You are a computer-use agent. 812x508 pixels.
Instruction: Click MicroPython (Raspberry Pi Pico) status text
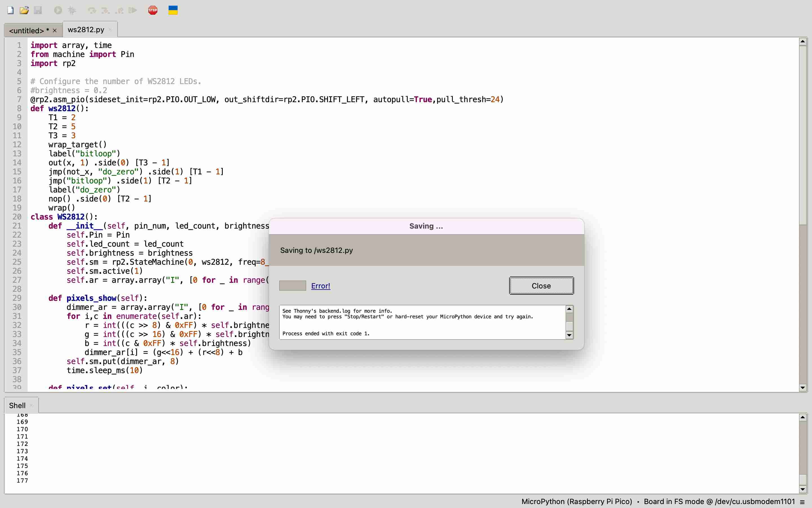(577, 502)
